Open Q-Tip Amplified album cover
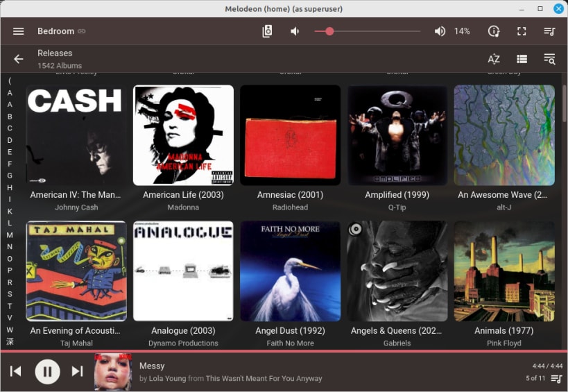The image size is (568, 392). (x=397, y=135)
